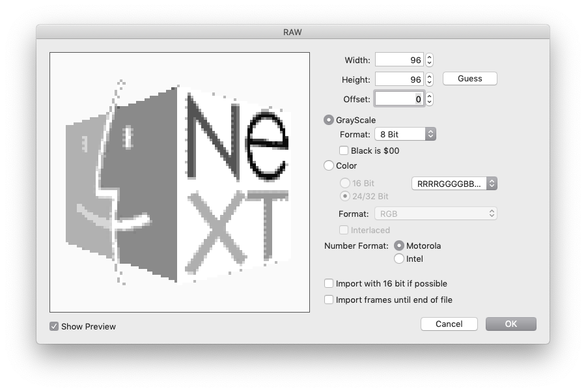Image resolution: width=586 pixels, height=392 pixels.
Task: Click the Width stepper arrows
Action: [430, 60]
